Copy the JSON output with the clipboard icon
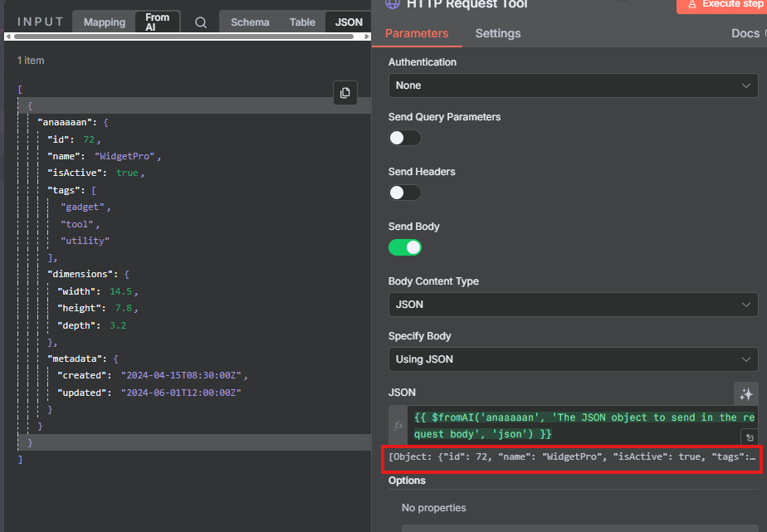This screenshot has width=767, height=532. coord(345,93)
